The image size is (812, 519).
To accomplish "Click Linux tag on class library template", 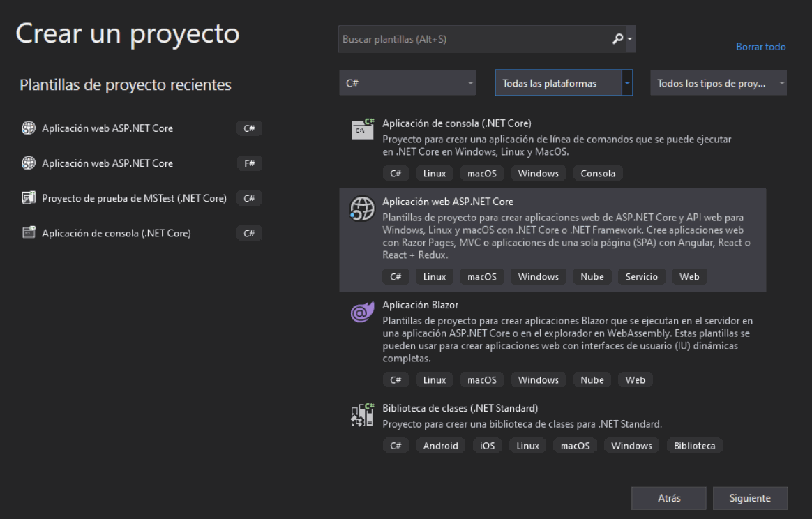I will click(527, 446).
